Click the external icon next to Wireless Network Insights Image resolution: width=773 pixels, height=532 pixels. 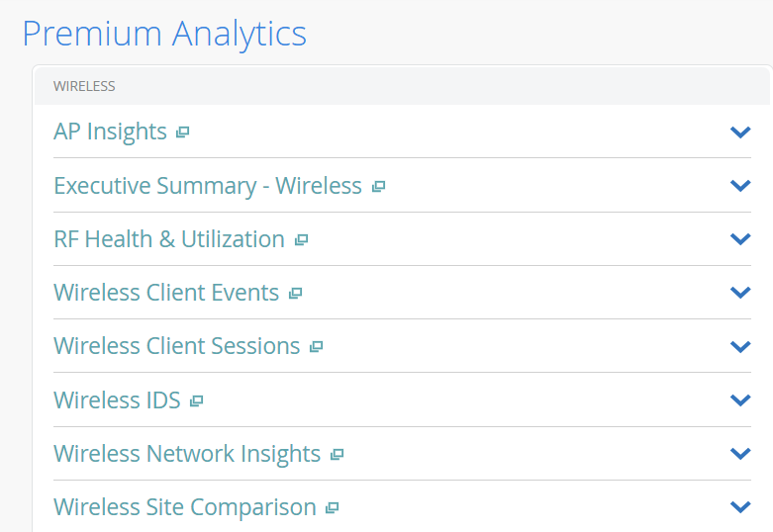[337, 454]
